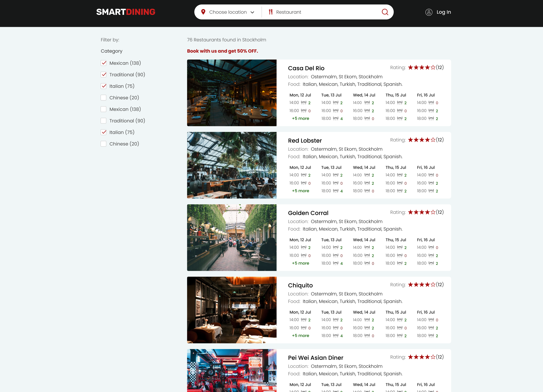
Task: Expand +5 more times for Chiquito
Action: [300, 335]
